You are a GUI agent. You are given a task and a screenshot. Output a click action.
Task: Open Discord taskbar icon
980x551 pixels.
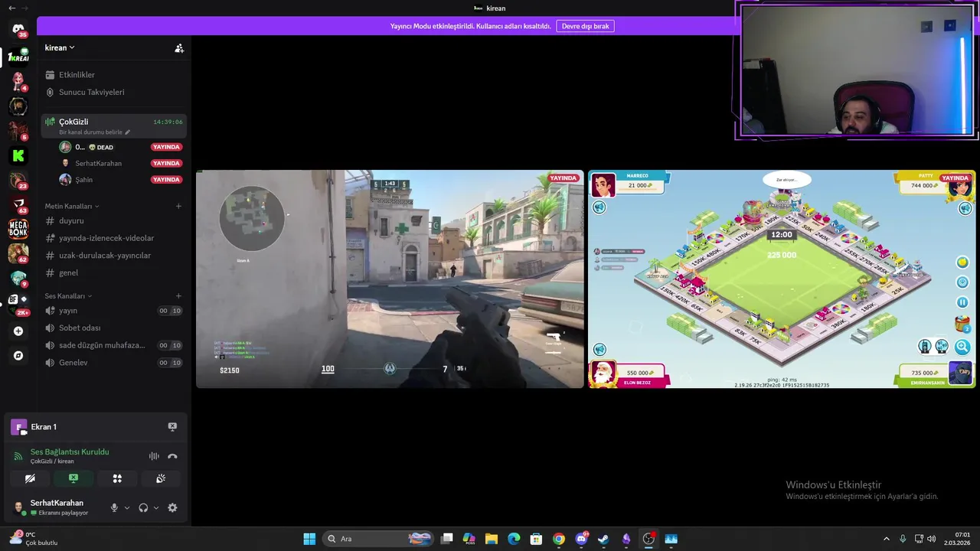point(581,539)
